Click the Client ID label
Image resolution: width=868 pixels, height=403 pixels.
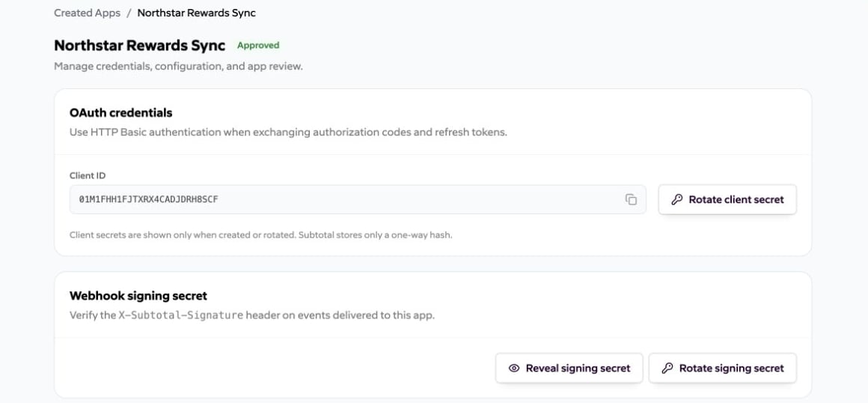(88, 176)
